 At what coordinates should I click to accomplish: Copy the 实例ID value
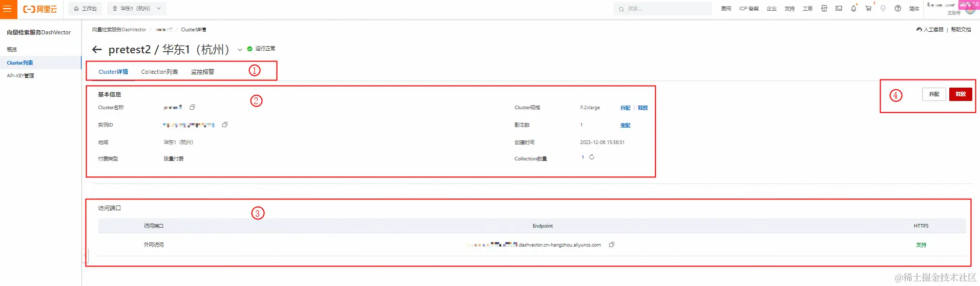[x=225, y=125]
